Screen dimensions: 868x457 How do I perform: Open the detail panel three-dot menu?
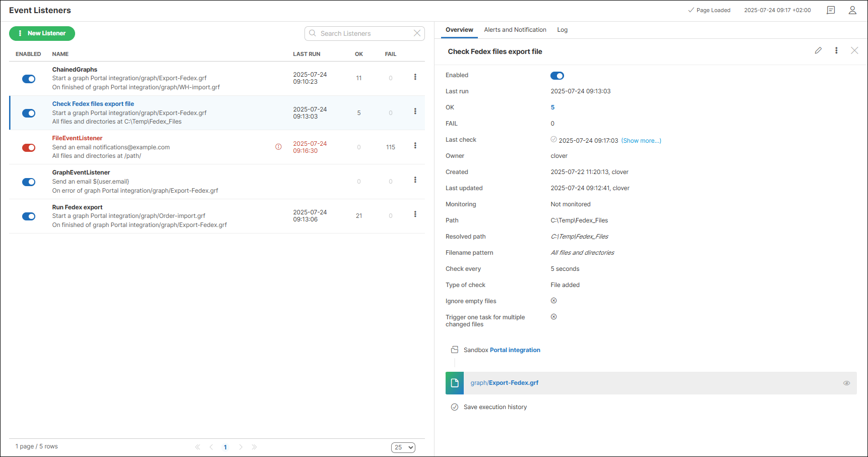pos(836,50)
